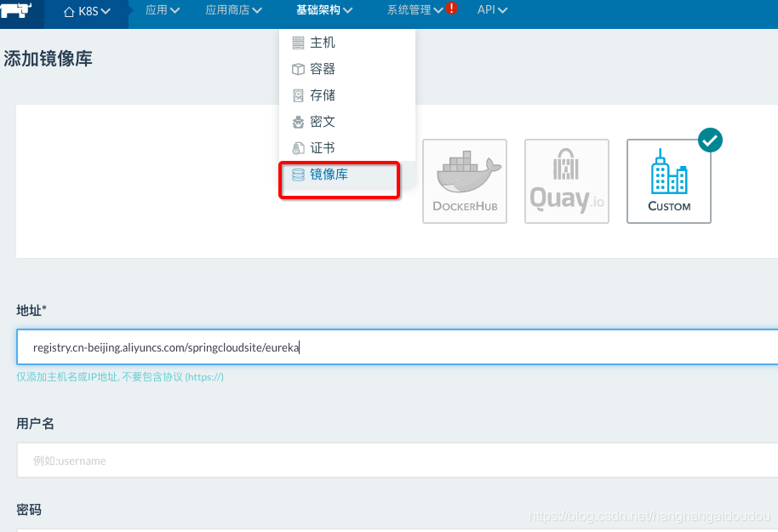Click the 地址* field label
Viewport: 778px width, 532px height.
31,310
